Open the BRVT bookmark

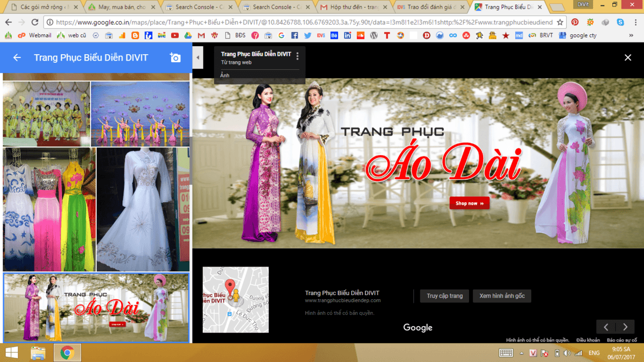pos(540,35)
